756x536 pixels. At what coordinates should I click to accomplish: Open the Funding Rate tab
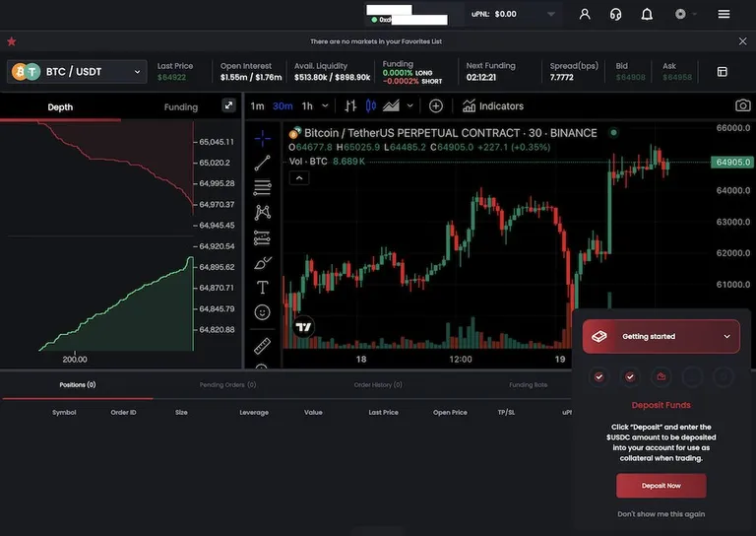(529, 385)
